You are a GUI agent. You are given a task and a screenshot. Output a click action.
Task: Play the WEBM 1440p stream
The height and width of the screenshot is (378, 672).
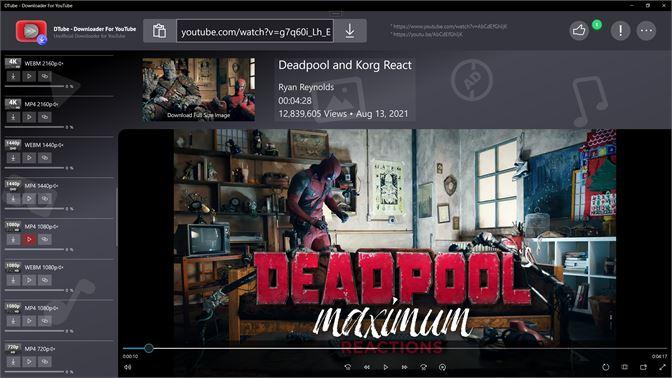click(29, 158)
